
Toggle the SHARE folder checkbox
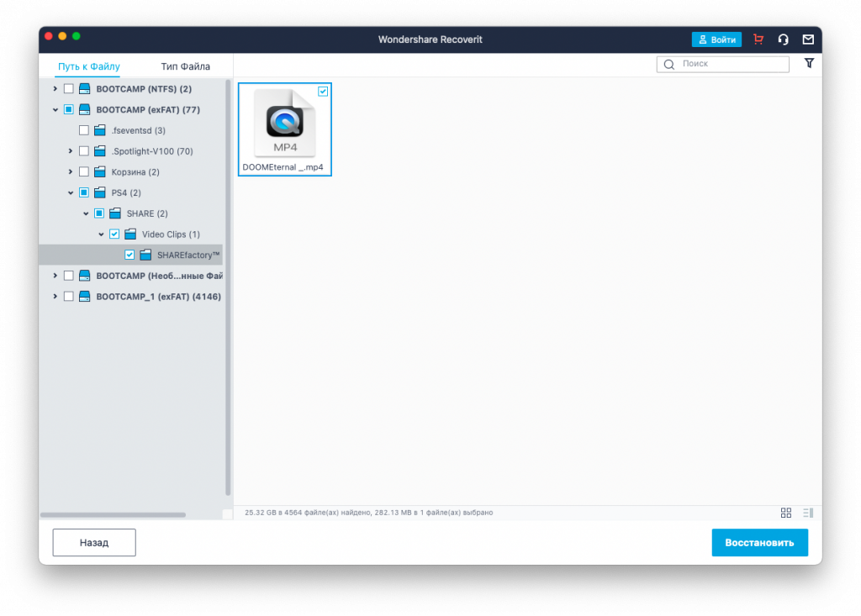tap(99, 213)
